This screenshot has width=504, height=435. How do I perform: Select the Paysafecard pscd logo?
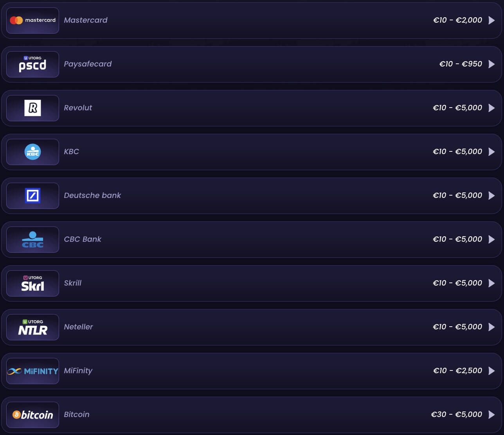point(32,64)
